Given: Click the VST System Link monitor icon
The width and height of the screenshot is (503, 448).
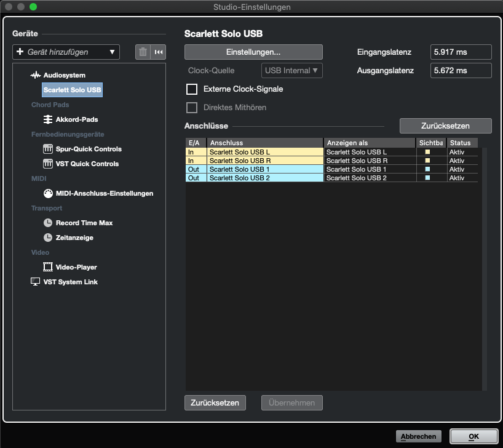Looking at the screenshot, I should coord(35,282).
